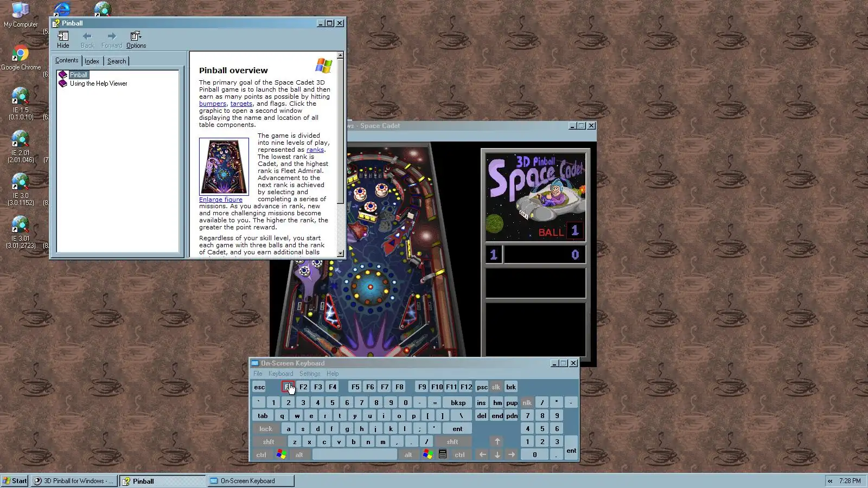Select the Contents tab
Viewport: 868px width, 488px height.
tap(67, 60)
